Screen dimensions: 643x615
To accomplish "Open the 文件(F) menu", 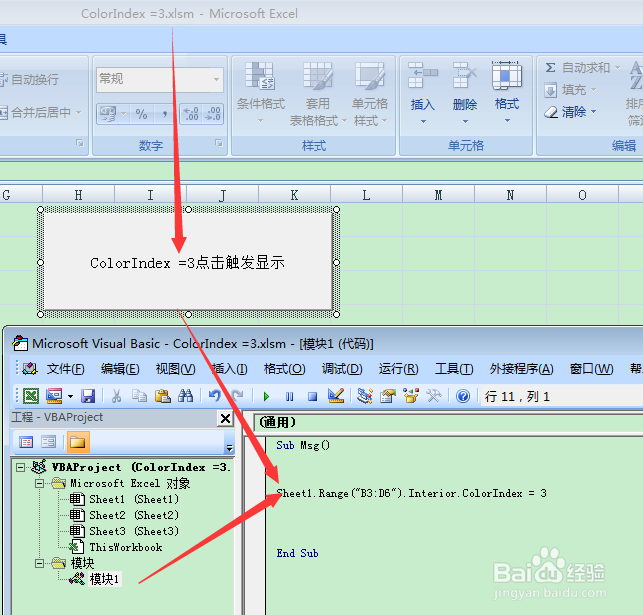I will [65, 369].
